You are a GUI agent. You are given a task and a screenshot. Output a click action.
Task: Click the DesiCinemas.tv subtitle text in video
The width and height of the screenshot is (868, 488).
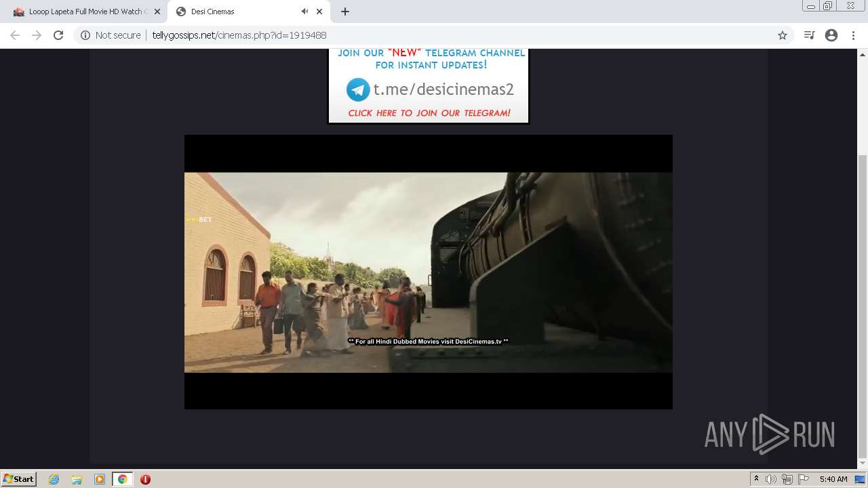click(x=428, y=342)
